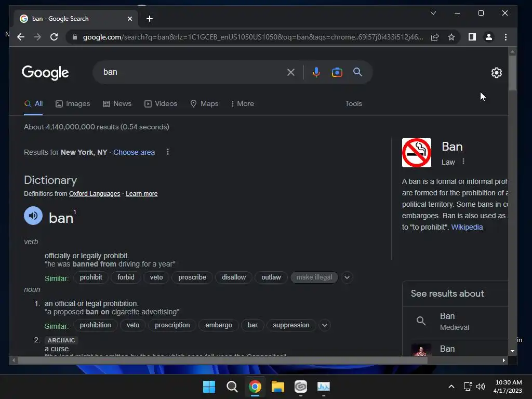Open the search Tools options
The height and width of the screenshot is (399, 532).
(353, 104)
